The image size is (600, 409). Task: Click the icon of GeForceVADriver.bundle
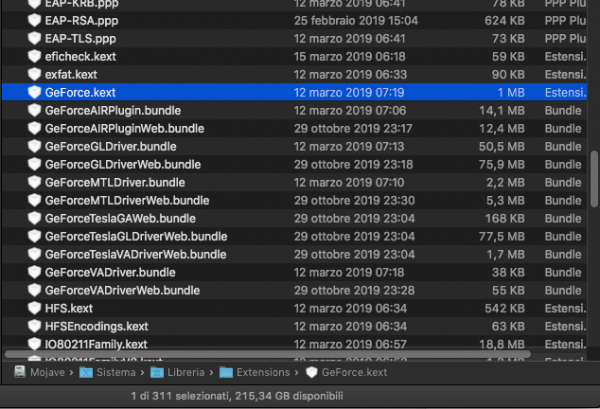point(34,272)
